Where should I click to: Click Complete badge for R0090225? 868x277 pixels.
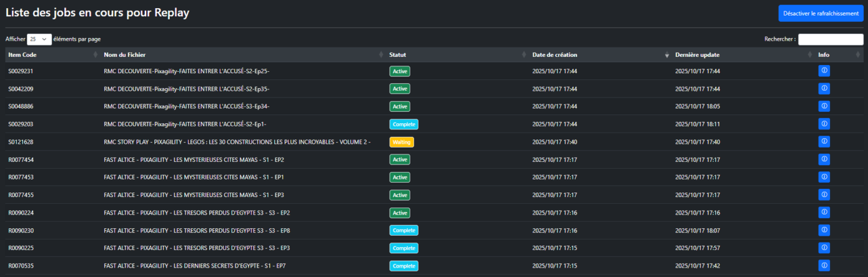404,248
